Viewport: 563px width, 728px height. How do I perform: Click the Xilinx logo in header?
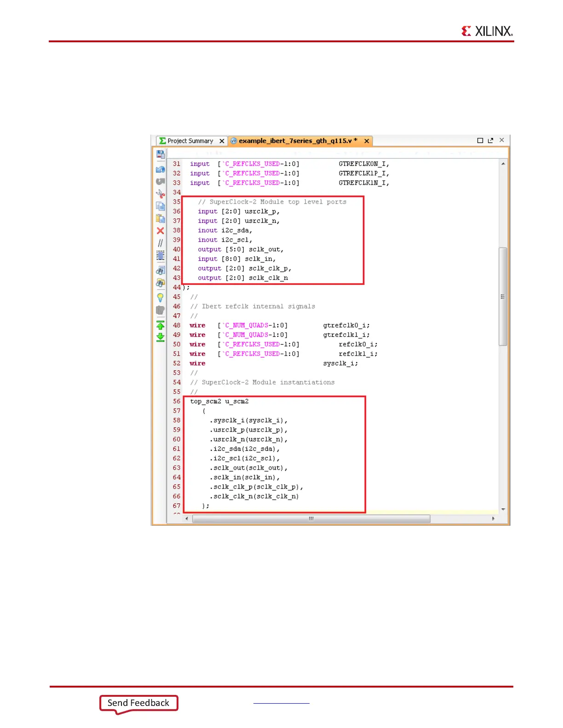coord(487,31)
